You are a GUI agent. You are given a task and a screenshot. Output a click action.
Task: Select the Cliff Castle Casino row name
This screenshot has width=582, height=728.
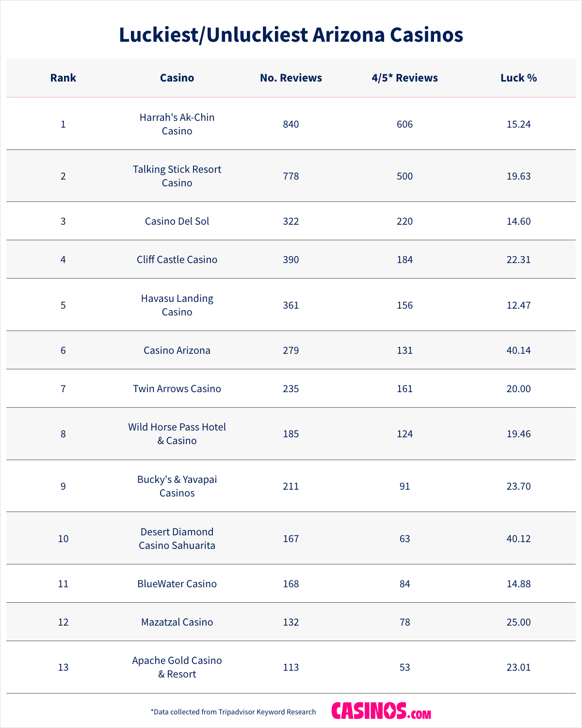(x=177, y=260)
